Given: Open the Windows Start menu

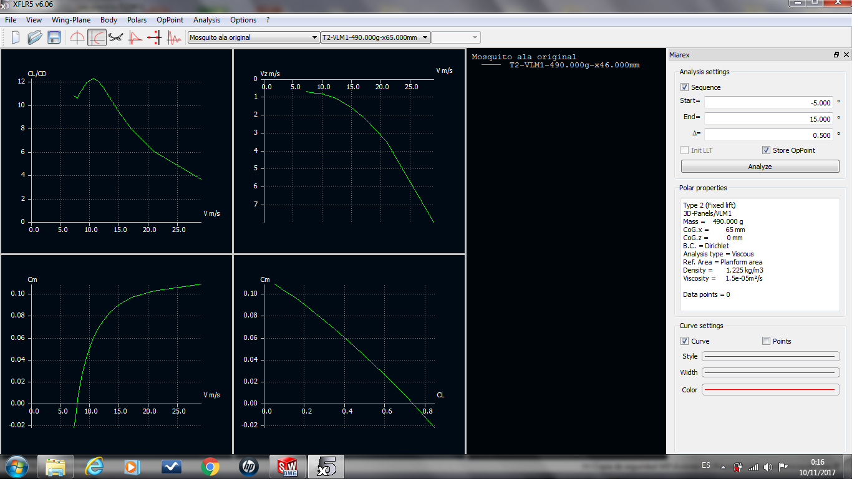Looking at the screenshot, I should coord(17,467).
